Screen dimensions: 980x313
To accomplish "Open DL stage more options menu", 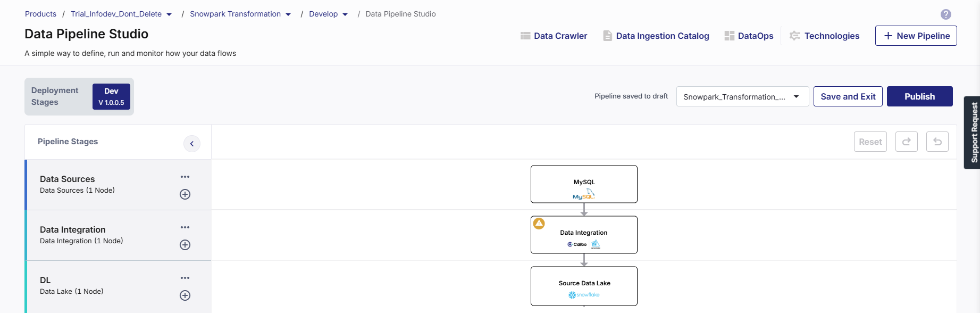I will 185,278.
